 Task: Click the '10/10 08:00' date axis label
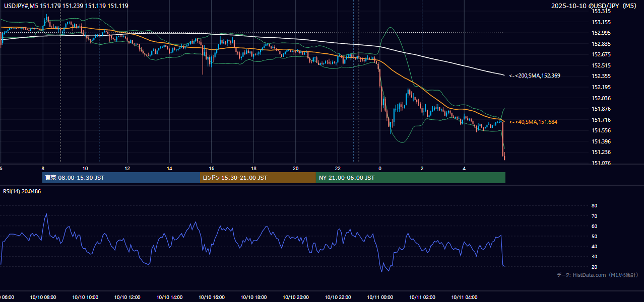43,297
